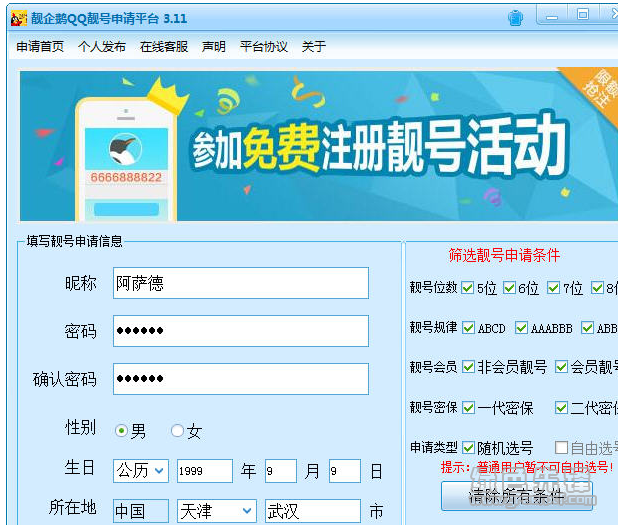
Task: Click the 靓号会员 label
Action: pos(434,367)
